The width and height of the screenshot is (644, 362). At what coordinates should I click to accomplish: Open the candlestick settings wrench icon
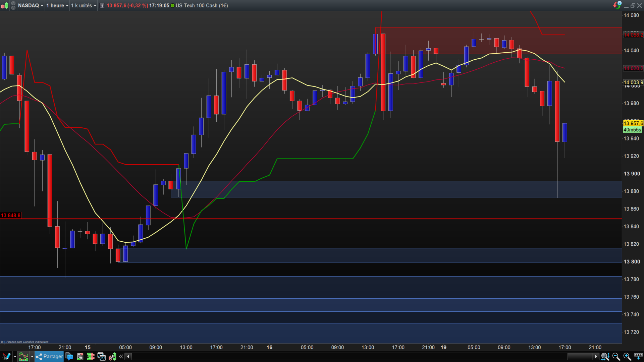(x=112, y=357)
